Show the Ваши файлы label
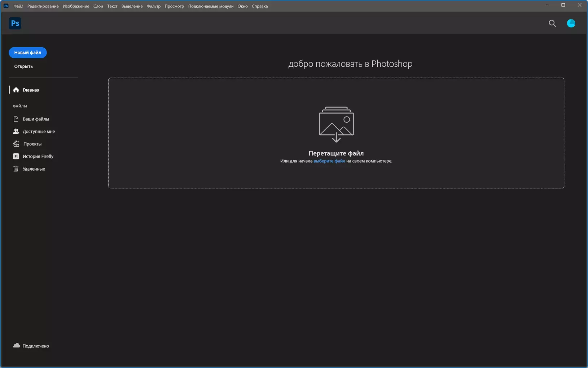Screen dimensions: 588x368 click(x=36, y=119)
